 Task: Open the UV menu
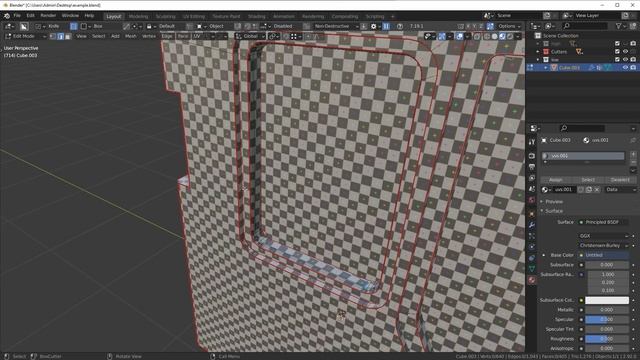pos(196,36)
